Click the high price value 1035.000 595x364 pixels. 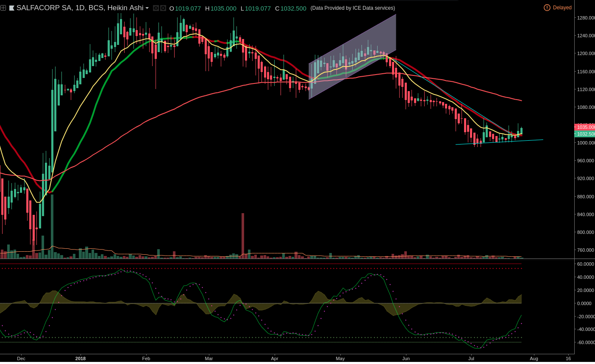(x=223, y=8)
